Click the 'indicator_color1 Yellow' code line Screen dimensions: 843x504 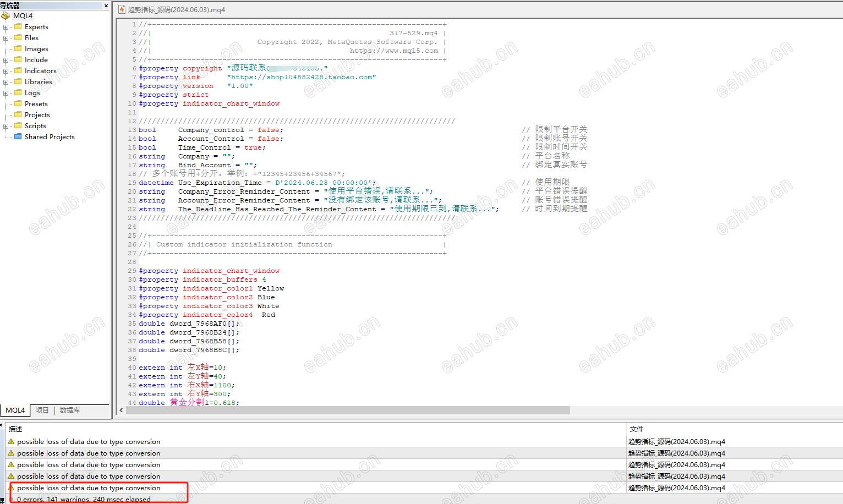point(212,288)
